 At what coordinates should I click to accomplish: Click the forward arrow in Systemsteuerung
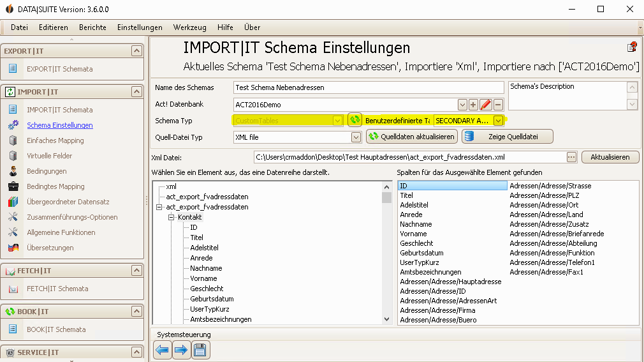tap(181, 350)
